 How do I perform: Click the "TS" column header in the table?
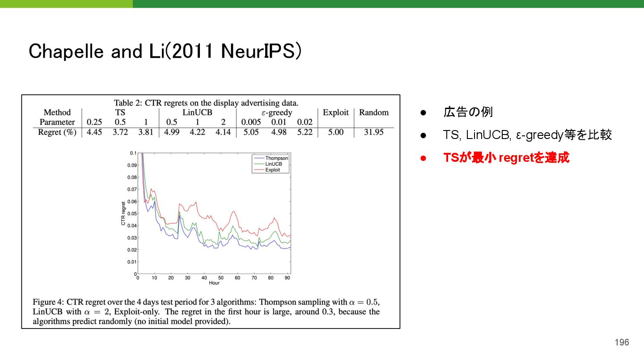tap(120, 113)
